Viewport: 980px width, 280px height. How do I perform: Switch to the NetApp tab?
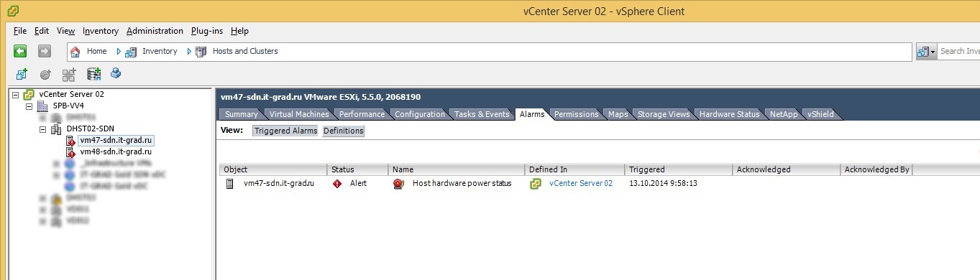click(x=784, y=114)
